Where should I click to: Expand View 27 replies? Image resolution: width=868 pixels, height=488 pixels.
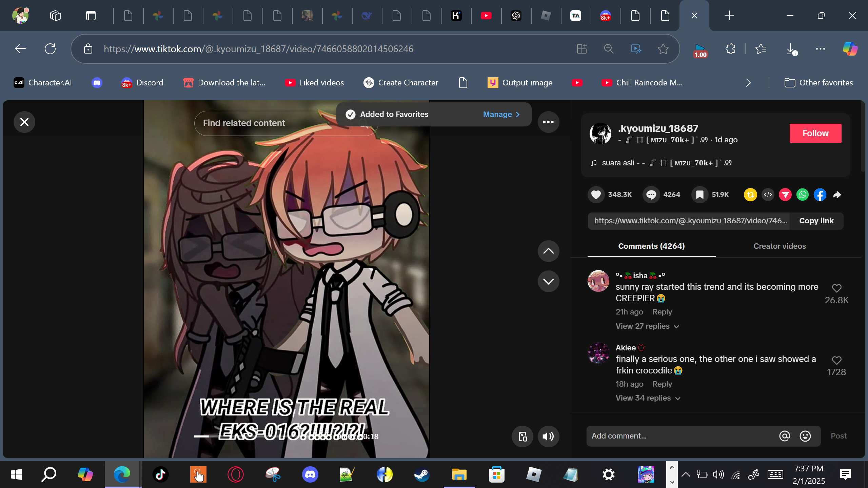tap(647, 326)
